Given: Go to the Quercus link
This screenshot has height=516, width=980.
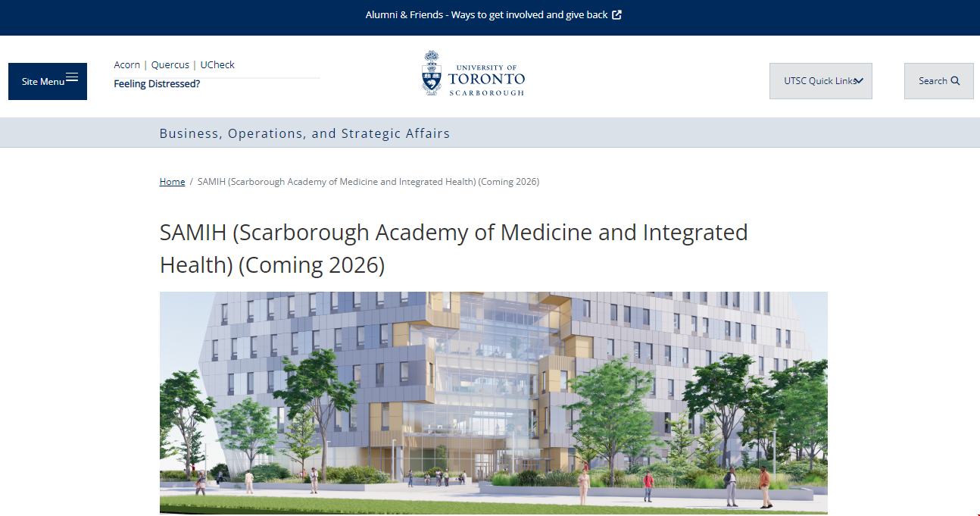Looking at the screenshot, I should (x=170, y=65).
